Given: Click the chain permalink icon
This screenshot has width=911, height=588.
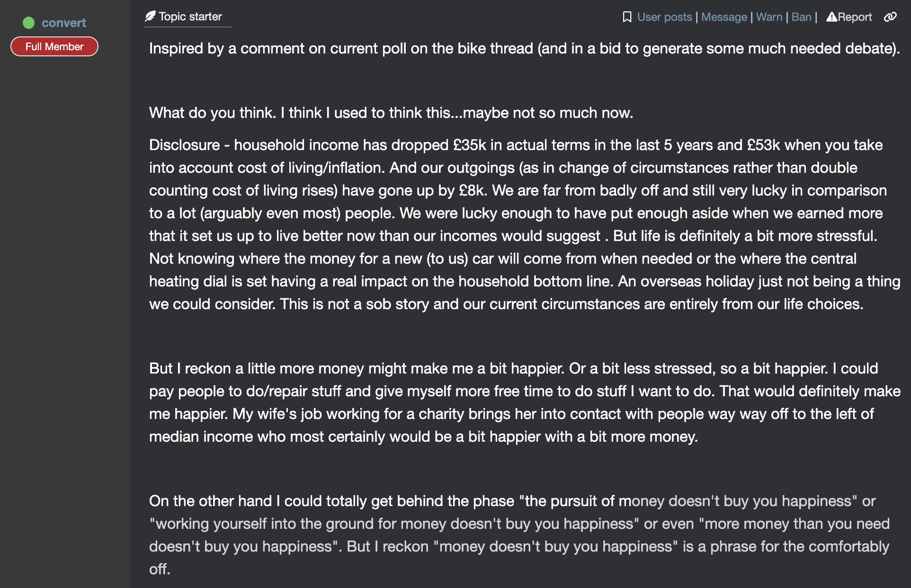Looking at the screenshot, I should (x=890, y=17).
